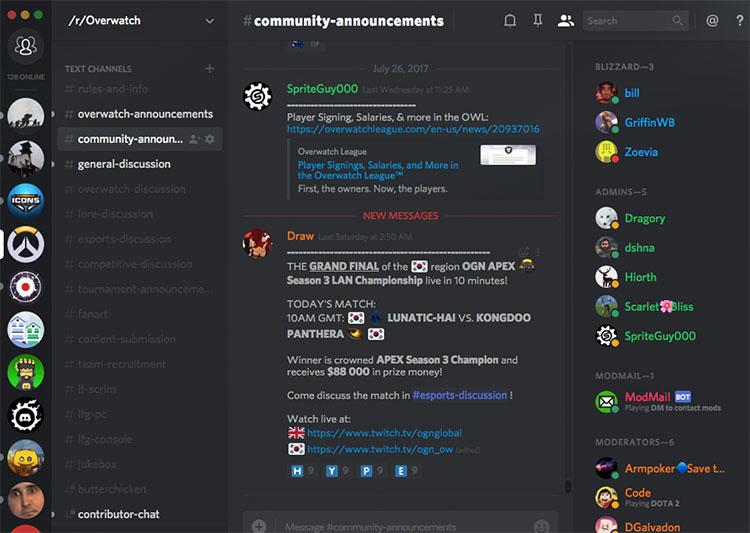Go to the general-discussion channel
Image resolution: width=750 pixels, height=533 pixels.
click(139, 164)
